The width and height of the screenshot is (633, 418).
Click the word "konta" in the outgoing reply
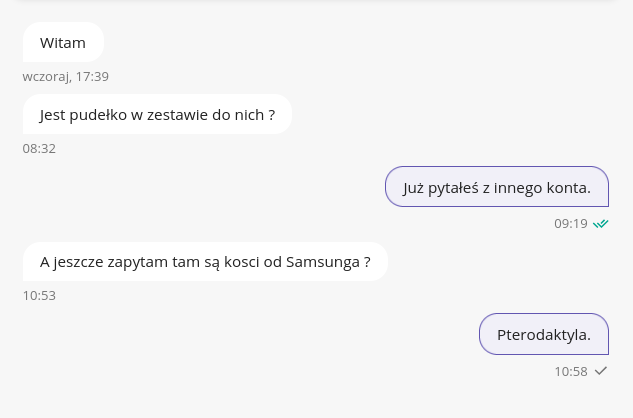point(568,187)
